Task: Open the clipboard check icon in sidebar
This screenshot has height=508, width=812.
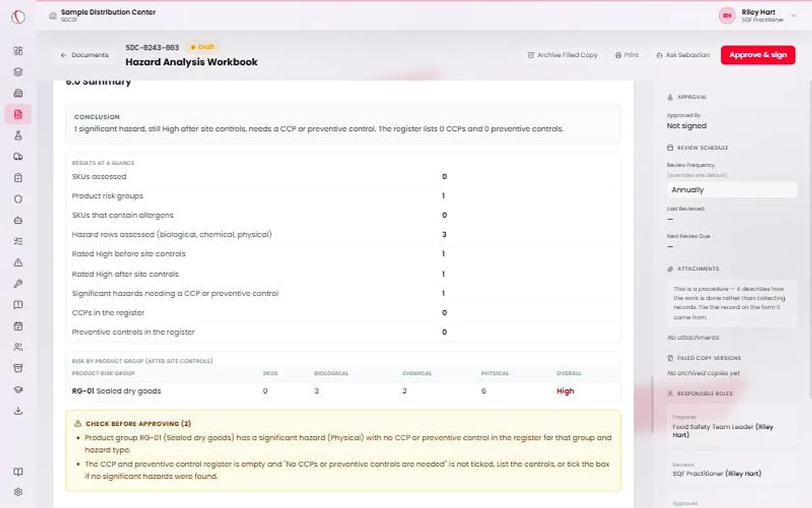Action: point(18,178)
